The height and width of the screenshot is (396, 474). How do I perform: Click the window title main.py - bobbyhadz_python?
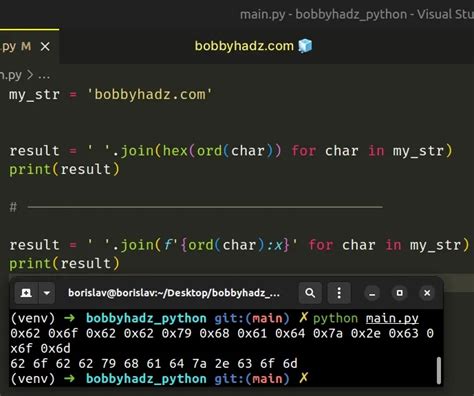point(357,15)
